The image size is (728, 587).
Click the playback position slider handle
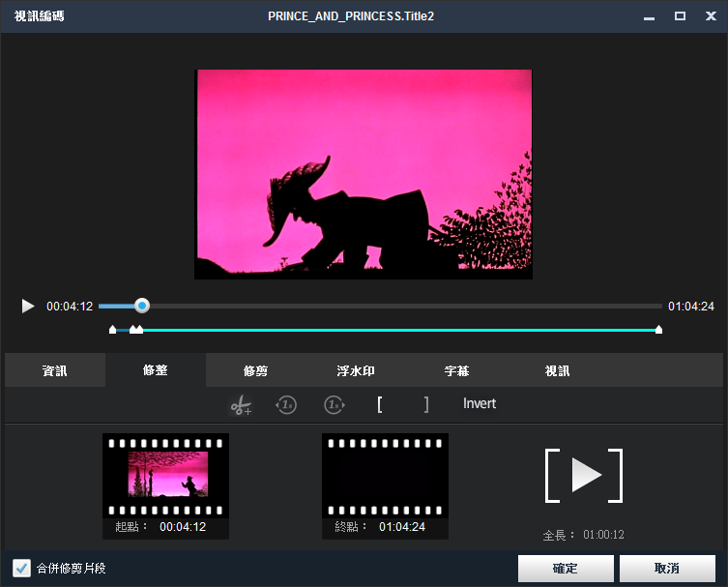coord(142,306)
